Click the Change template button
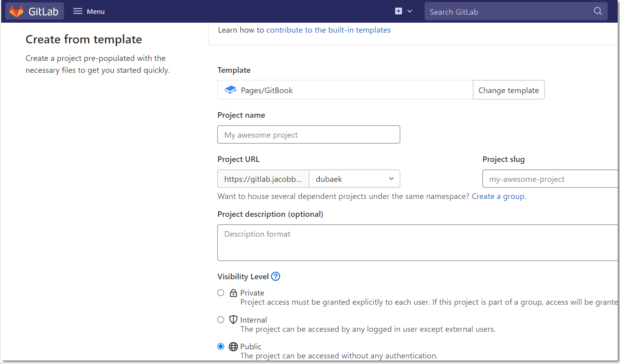Image resolution: width=620 pixels, height=364 pixels. [509, 90]
